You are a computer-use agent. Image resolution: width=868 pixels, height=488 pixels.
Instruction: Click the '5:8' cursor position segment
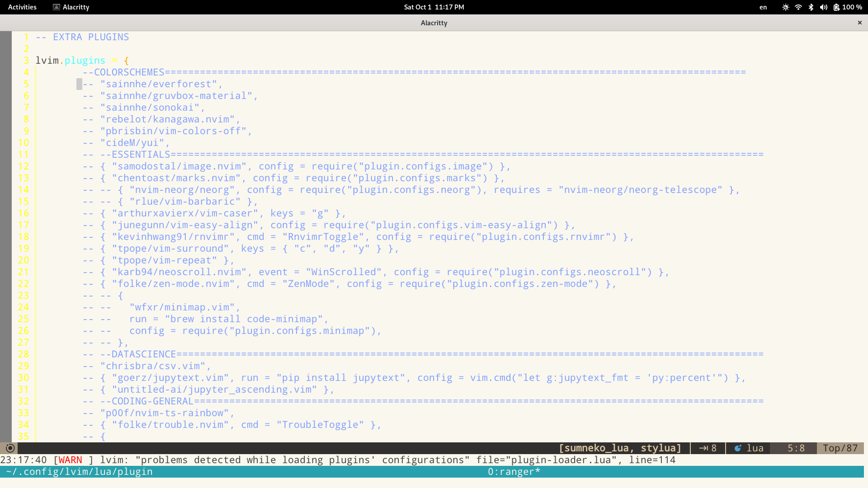pyautogui.click(x=796, y=448)
